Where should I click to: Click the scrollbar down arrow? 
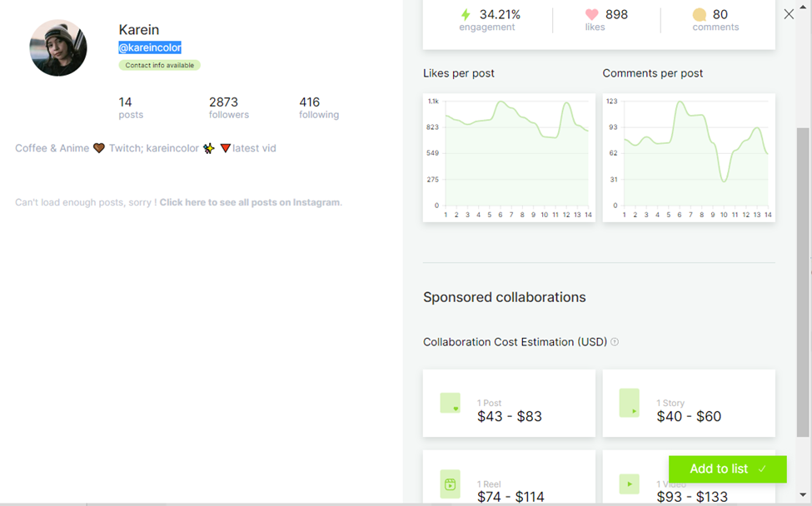click(803, 495)
